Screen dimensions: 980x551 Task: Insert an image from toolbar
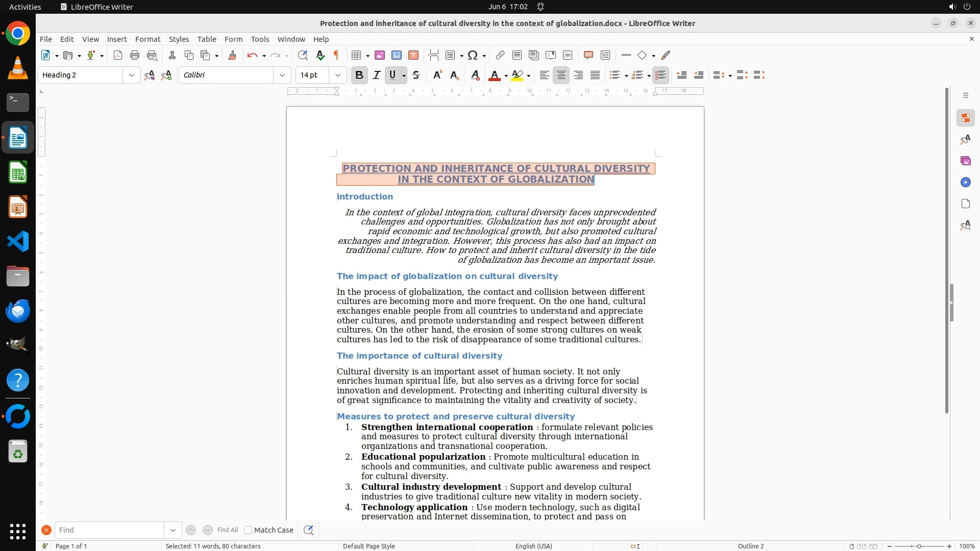380,55
